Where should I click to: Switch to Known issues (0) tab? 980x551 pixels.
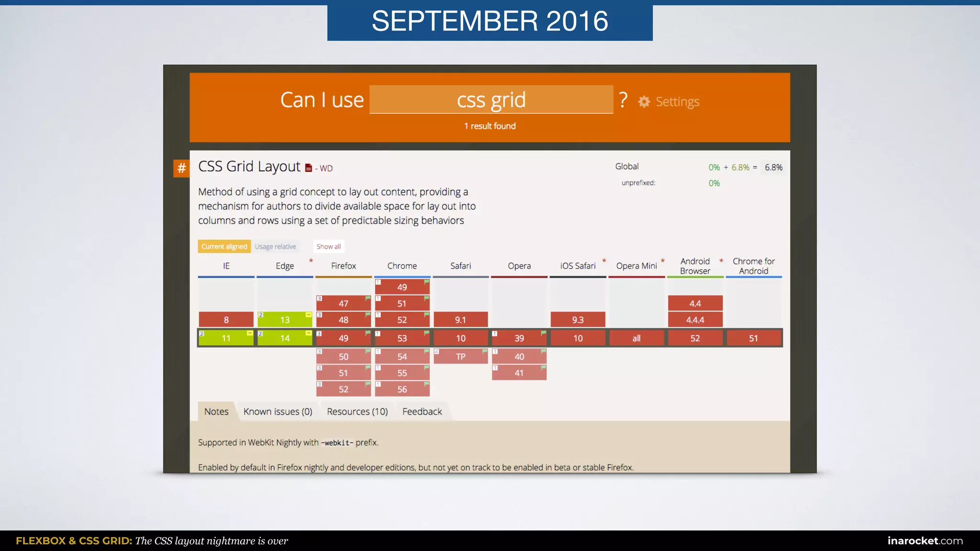coord(278,411)
